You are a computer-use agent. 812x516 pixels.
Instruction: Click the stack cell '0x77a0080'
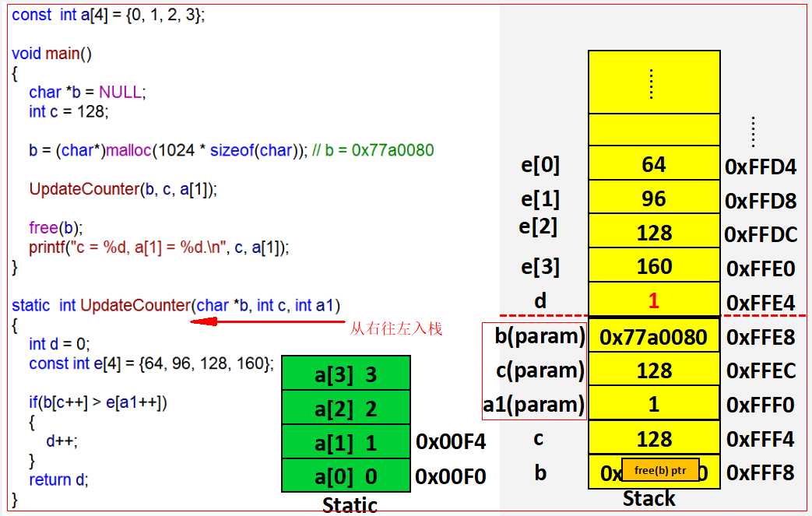click(x=655, y=335)
